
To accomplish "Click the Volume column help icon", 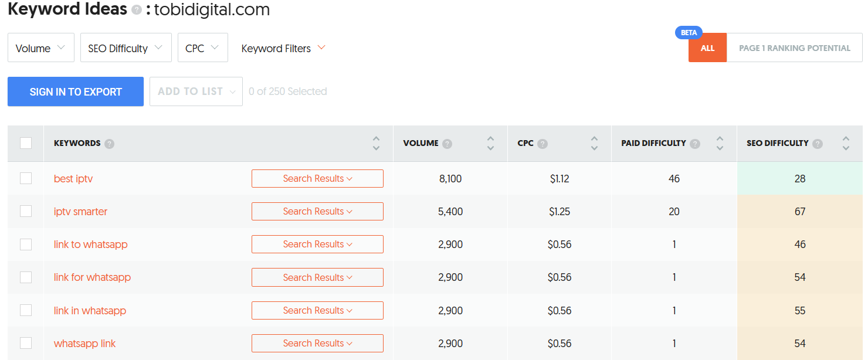I will (447, 144).
